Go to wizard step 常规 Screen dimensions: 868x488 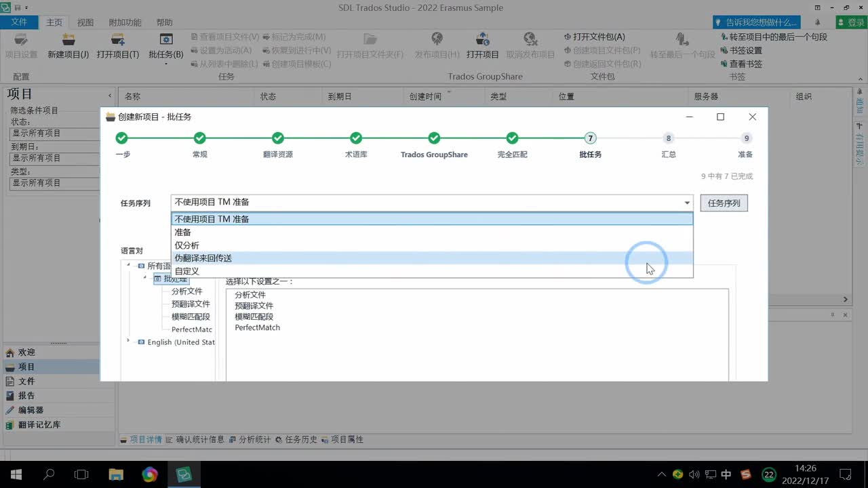[x=199, y=145]
